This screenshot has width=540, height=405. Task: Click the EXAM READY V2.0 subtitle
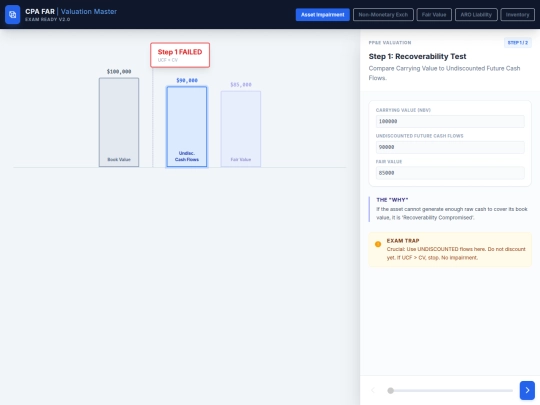coord(48,20)
